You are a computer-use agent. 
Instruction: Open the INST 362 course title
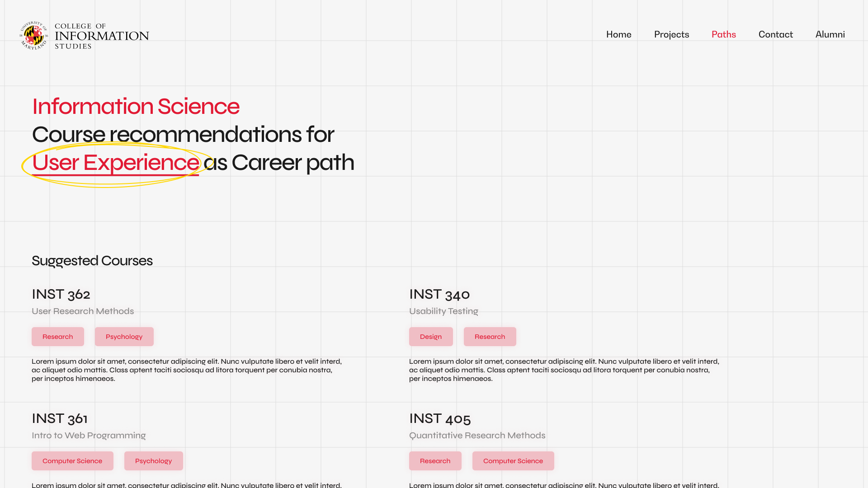click(x=61, y=294)
